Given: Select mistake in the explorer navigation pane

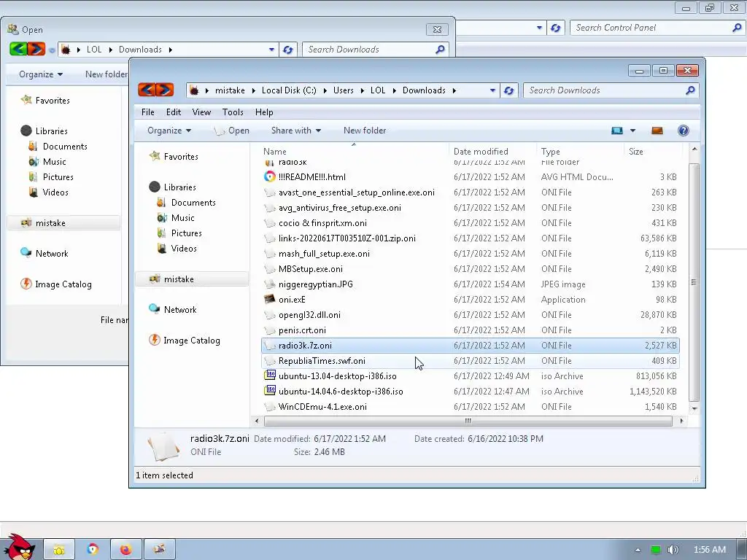Looking at the screenshot, I should (192, 279).
